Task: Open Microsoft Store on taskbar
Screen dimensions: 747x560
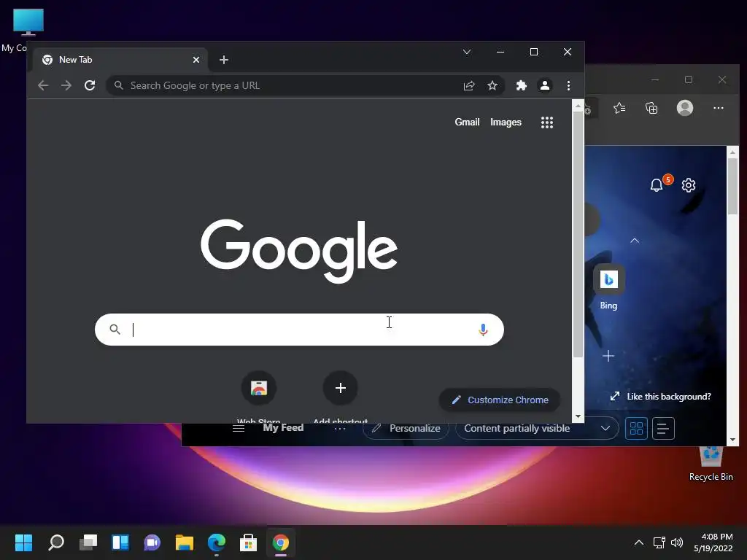Action: 248,542
